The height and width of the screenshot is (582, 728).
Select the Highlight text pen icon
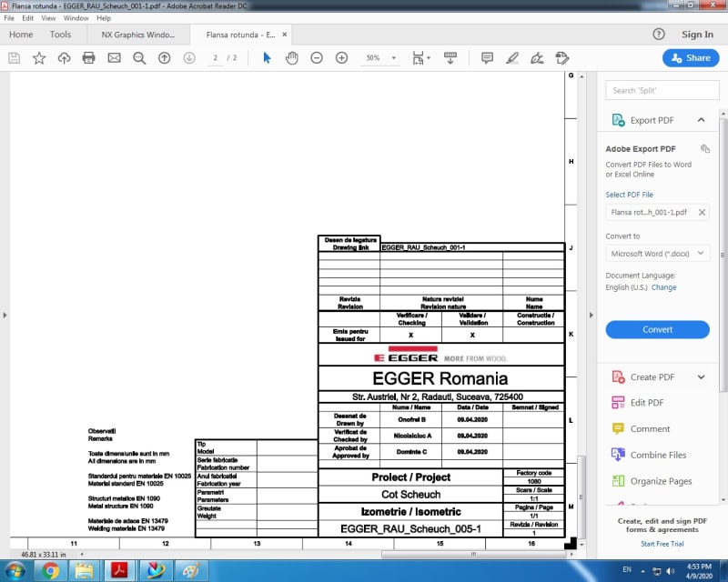click(512, 58)
